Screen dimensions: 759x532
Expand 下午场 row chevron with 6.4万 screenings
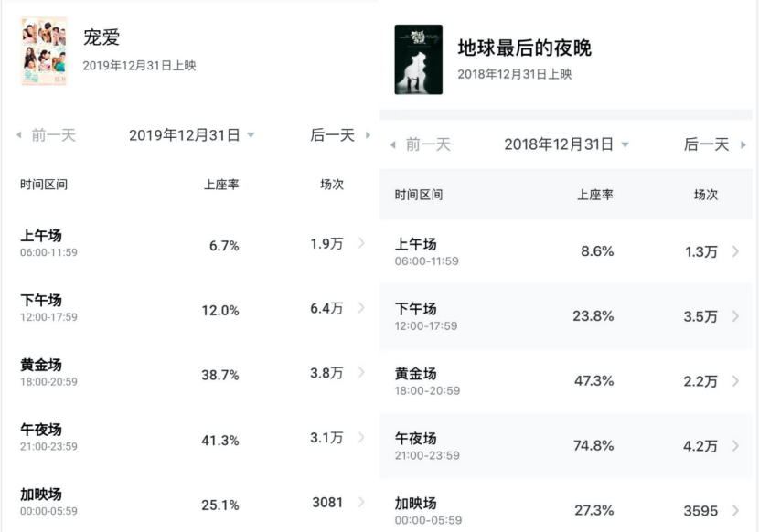(361, 308)
